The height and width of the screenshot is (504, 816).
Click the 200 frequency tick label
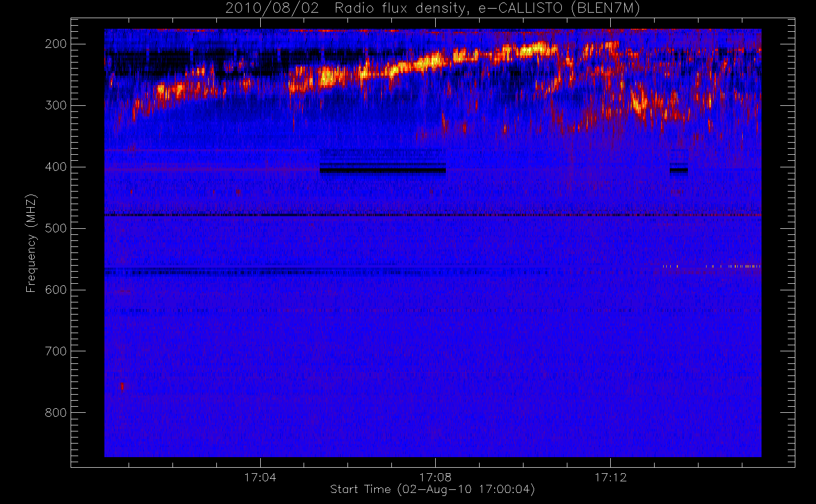tap(56, 44)
